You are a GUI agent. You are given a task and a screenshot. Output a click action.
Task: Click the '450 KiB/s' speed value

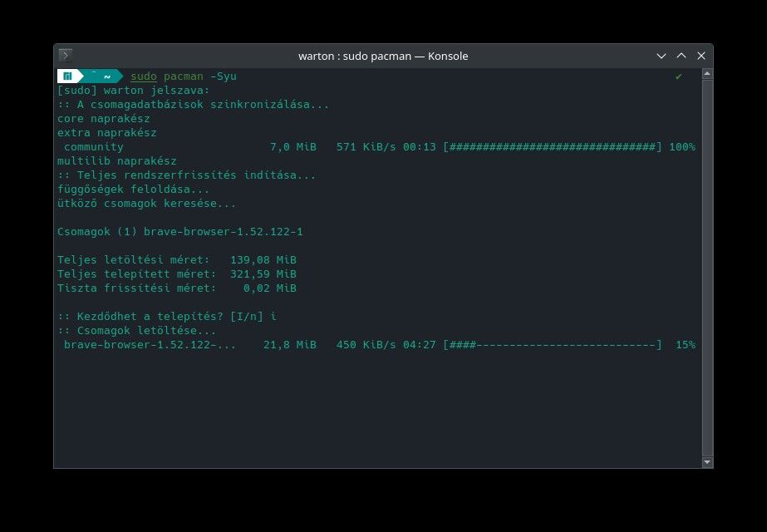tap(366, 345)
